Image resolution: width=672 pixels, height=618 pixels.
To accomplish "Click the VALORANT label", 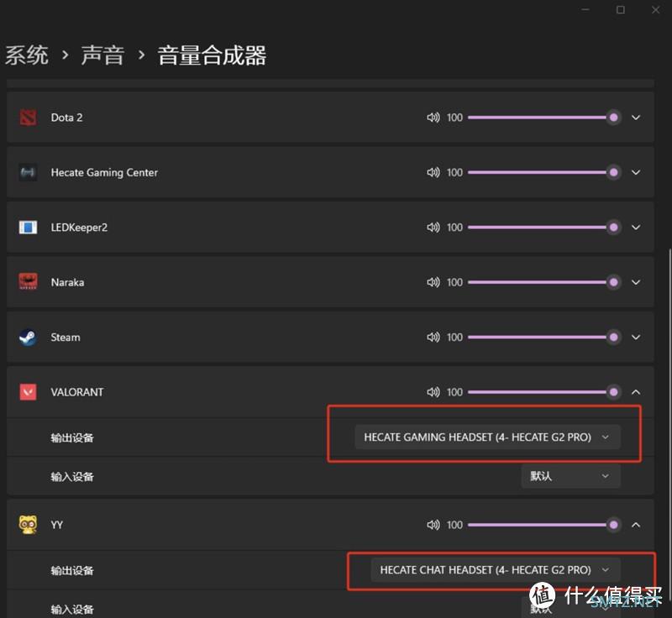I will 77,392.
